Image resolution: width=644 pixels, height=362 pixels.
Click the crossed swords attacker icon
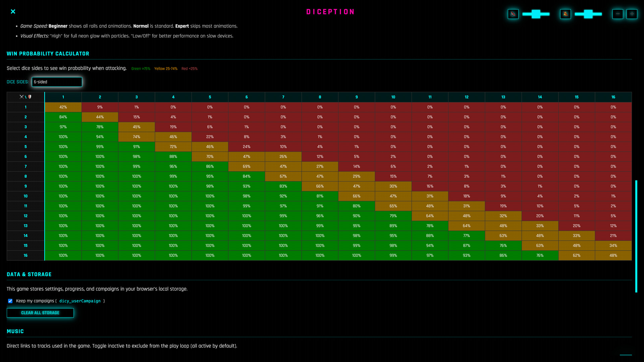[21, 97]
